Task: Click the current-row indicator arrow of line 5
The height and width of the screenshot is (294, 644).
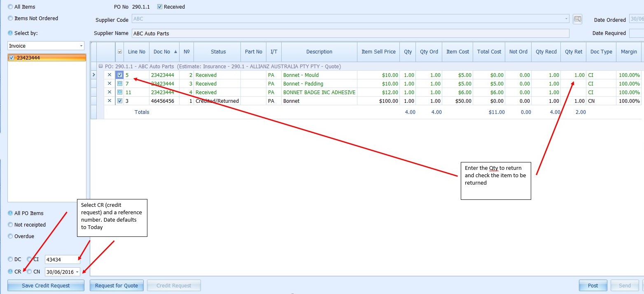Action: tap(93, 75)
